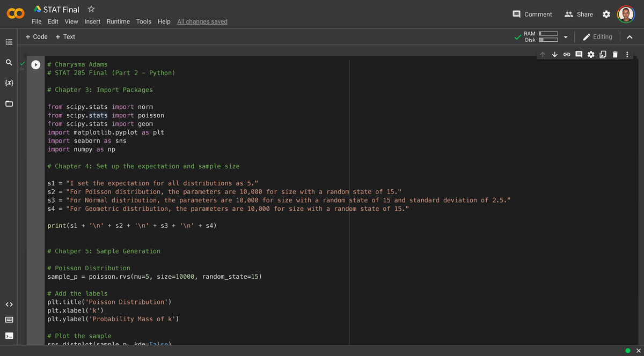Click the RAM usage bar indicator
Viewport: 644px width, 356px height.
point(548,34)
